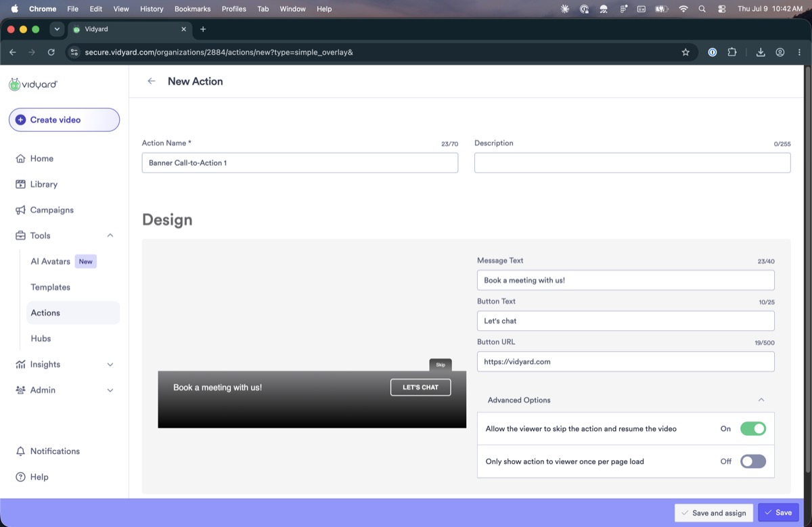
Task: Open the 1Password extension icon
Action: 712,52
